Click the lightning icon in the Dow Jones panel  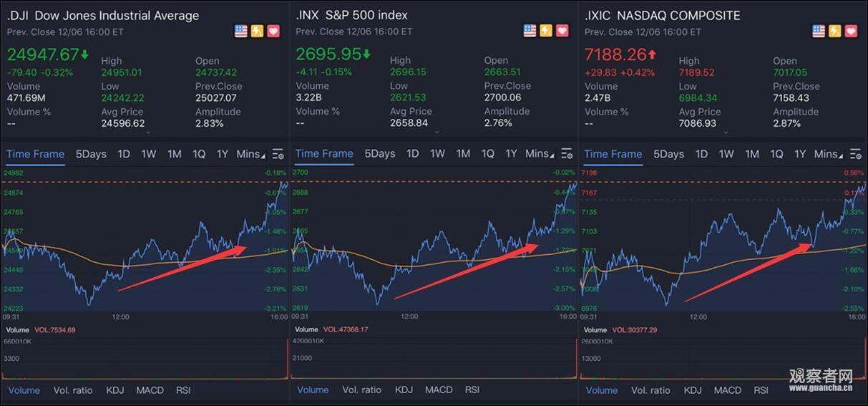click(x=257, y=31)
